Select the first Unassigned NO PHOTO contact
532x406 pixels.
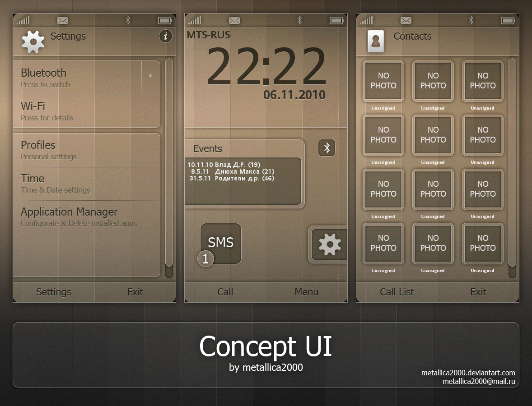click(383, 81)
